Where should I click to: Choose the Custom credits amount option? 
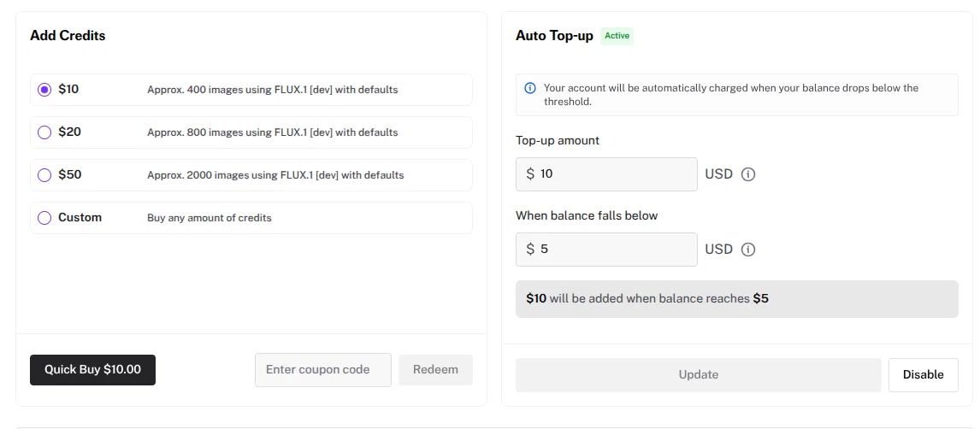(44, 218)
